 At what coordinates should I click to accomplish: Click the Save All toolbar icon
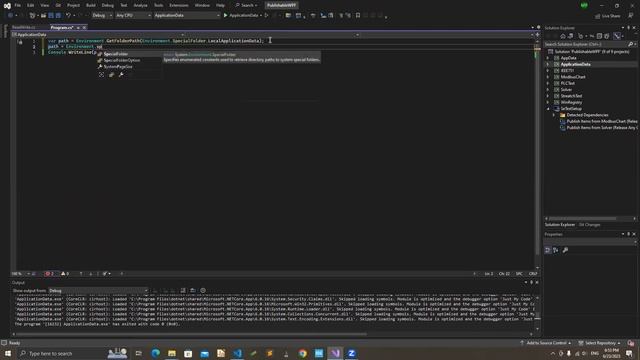(x=58, y=16)
